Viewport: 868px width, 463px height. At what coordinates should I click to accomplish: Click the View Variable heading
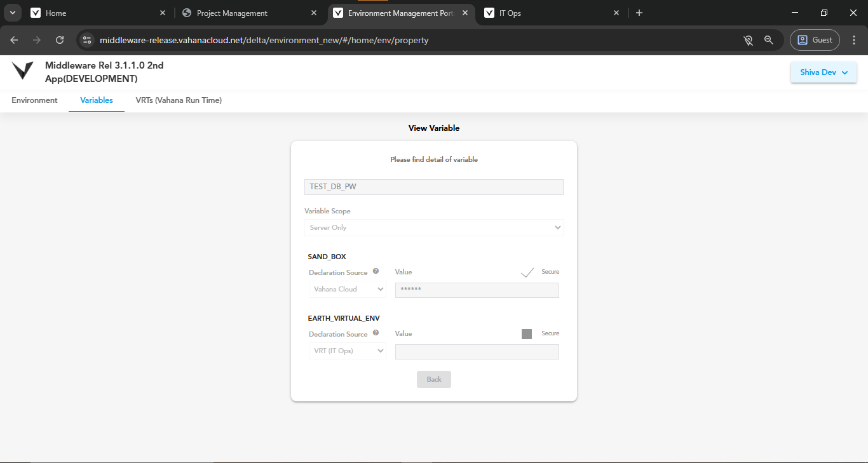tap(434, 128)
